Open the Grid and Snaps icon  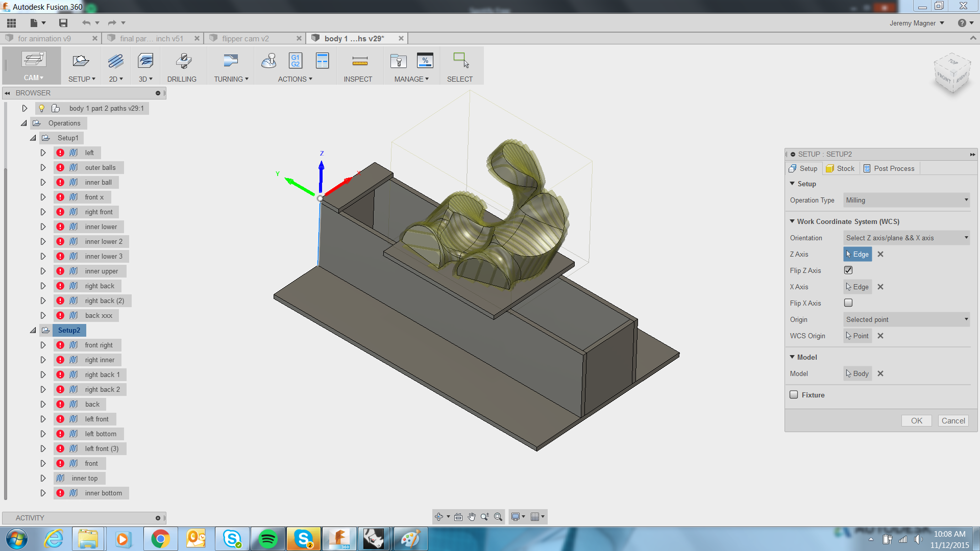point(535,517)
